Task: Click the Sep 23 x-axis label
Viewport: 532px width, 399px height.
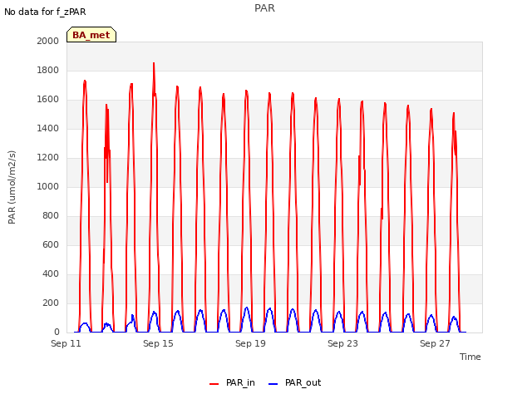Action: pos(342,343)
